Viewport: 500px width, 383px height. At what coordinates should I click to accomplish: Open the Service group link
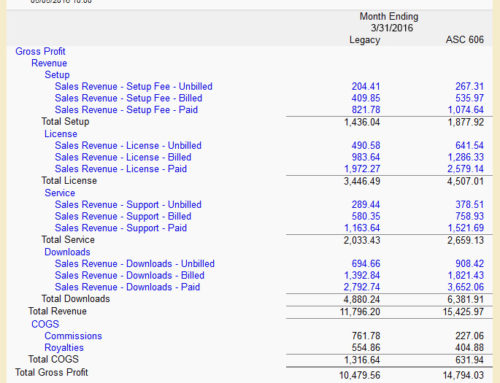60,193
